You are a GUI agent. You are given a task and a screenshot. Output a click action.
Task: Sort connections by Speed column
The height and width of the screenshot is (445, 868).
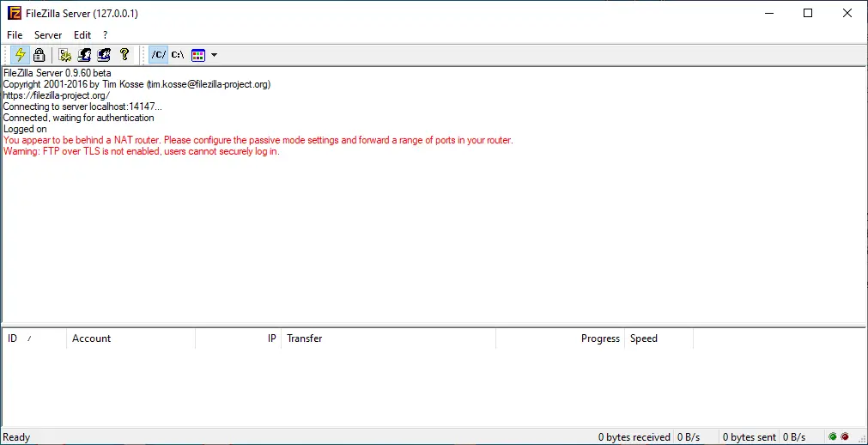point(659,338)
